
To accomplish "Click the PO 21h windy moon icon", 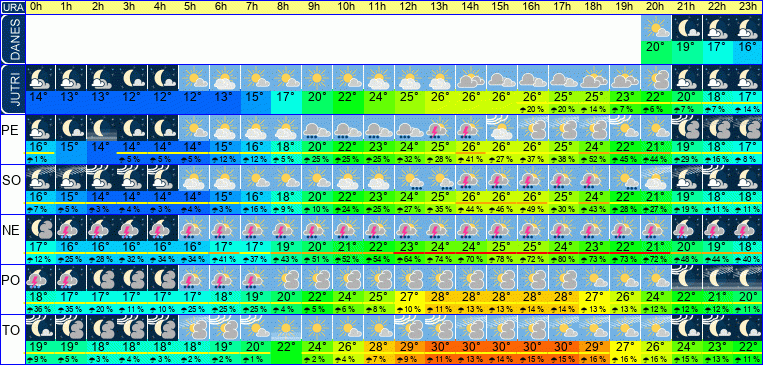I will [687, 278].
